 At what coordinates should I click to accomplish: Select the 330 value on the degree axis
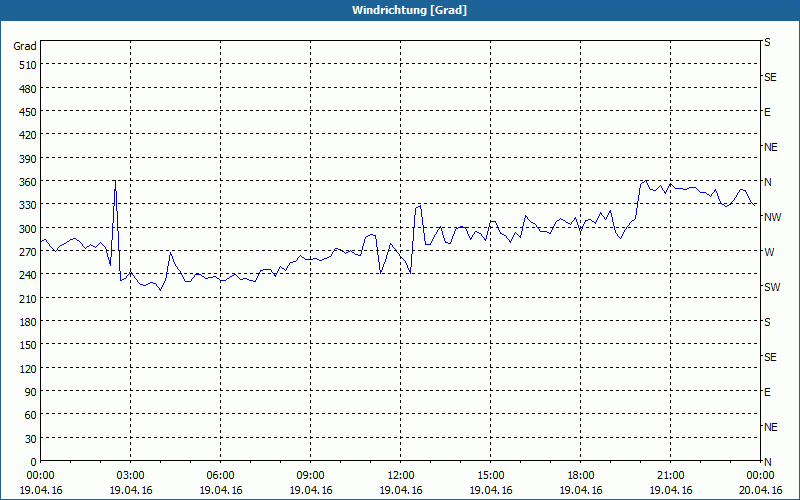[x=28, y=205]
